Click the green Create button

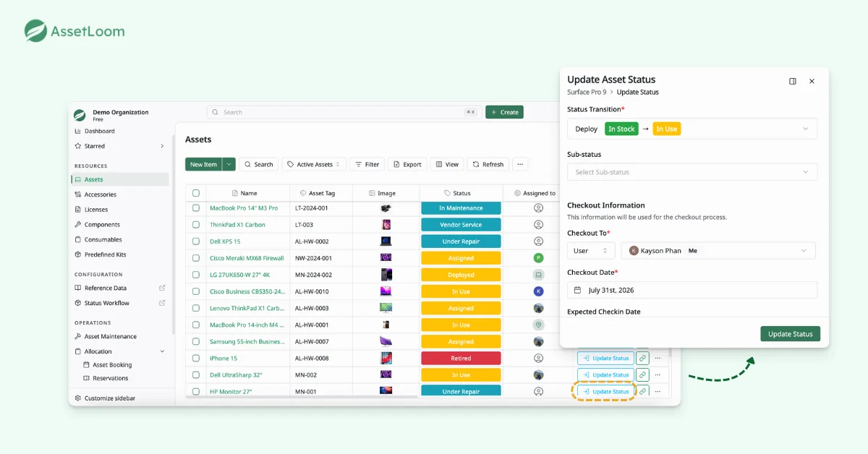tap(504, 112)
